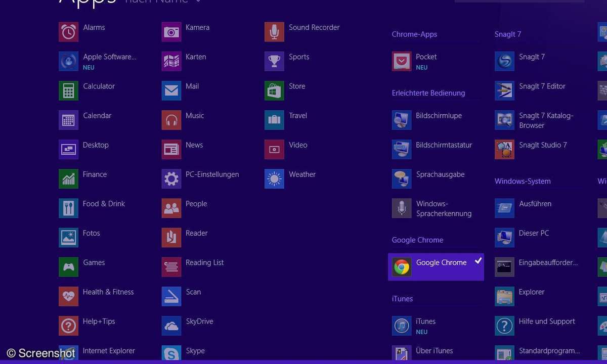
Task: Open Bildschirmtastatur keyboard icon
Action: click(x=402, y=149)
